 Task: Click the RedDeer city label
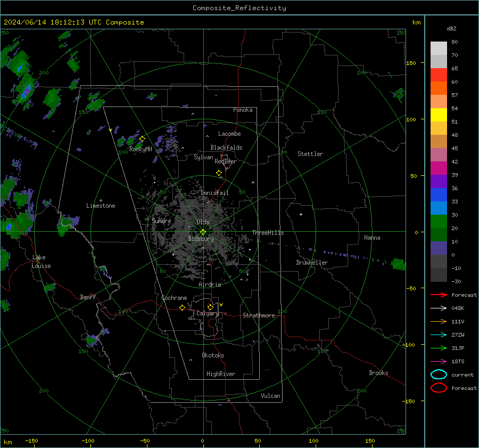click(x=226, y=161)
